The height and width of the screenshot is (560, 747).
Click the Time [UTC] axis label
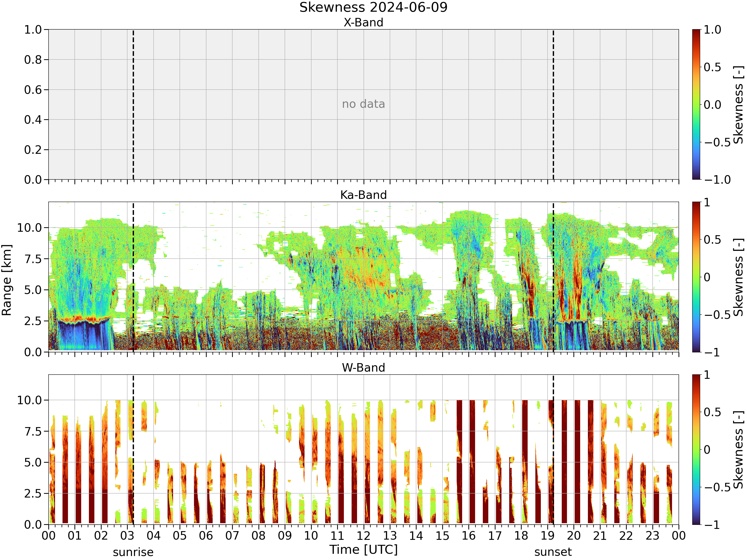point(364,550)
